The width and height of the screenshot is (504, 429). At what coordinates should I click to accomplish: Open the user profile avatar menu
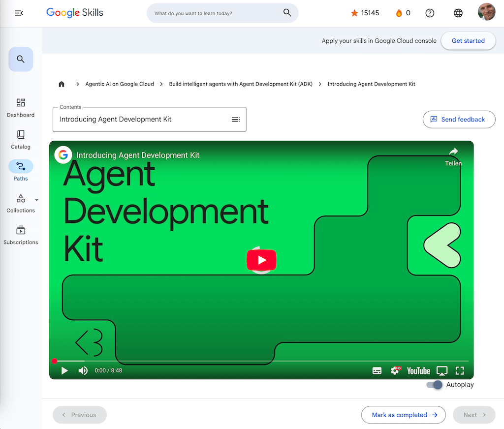486,13
